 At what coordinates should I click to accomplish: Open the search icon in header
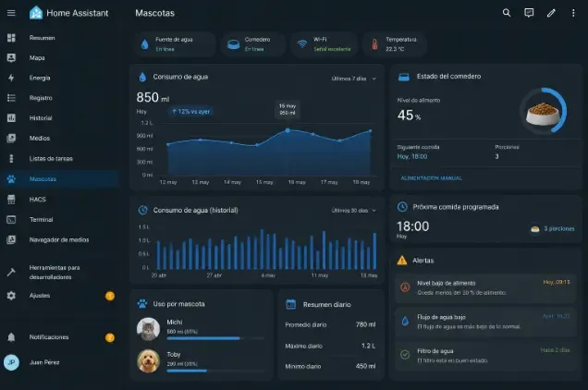pyautogui.click(x=507, y=13)
